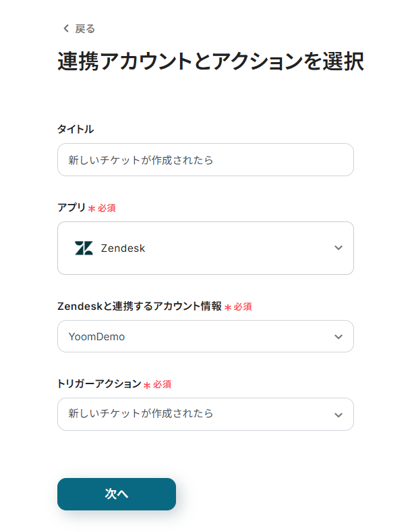This screenshot has height=532, width=408.
Task: Click the 必須 text beside アプリ
Action: (107, 208)
